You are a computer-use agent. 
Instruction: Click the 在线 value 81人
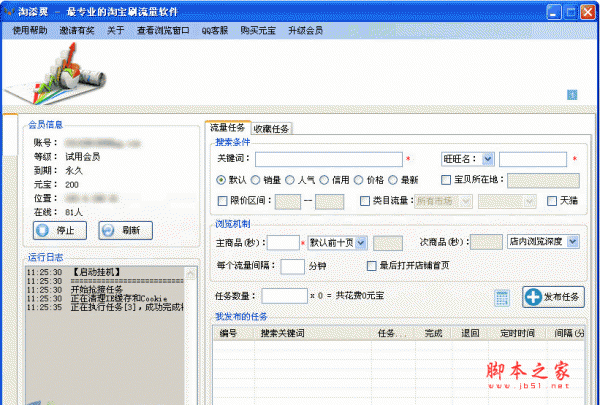coord(73,212)
